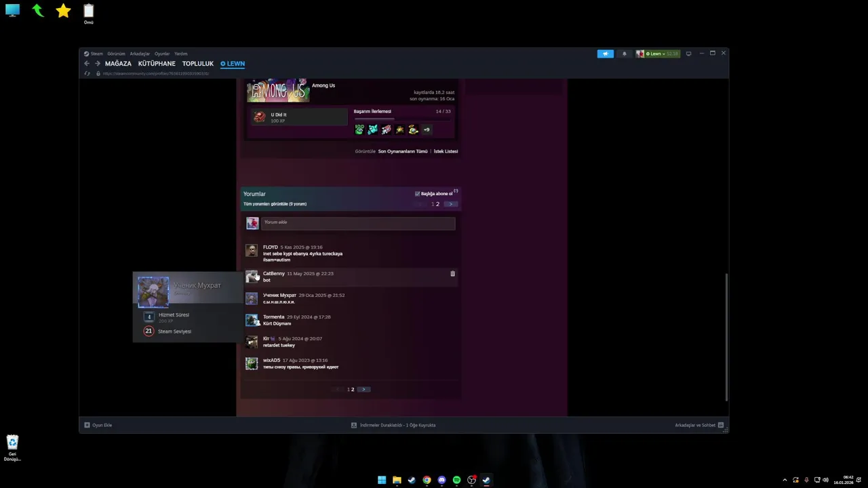Viewport: 868px width, 488px height.
Task: Reload the page with the refresh icon
Action: coord(87,73)
